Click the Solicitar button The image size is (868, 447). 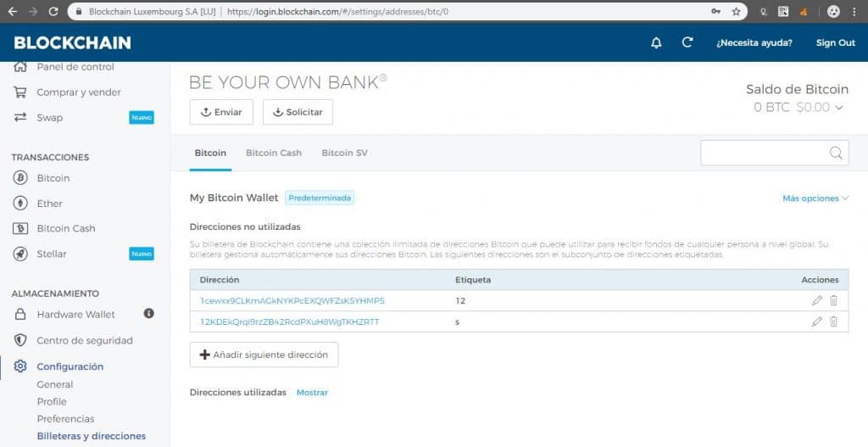pyautogui.click(x=298, y=112)
